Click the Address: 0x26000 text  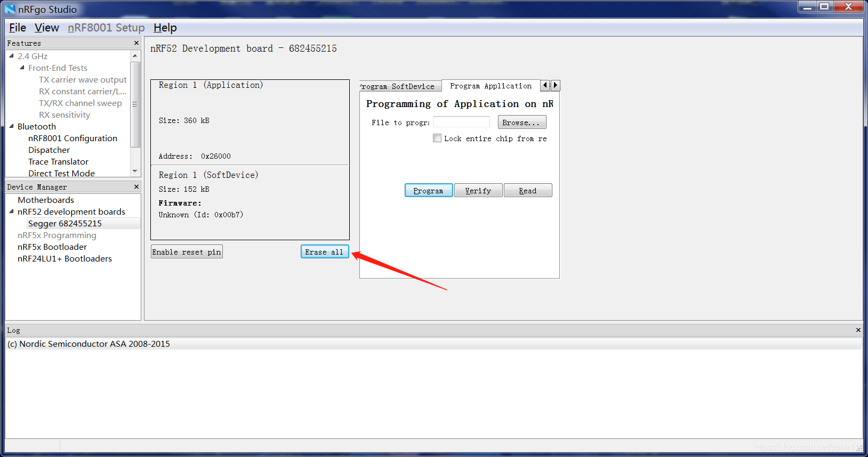pos(195,156)
